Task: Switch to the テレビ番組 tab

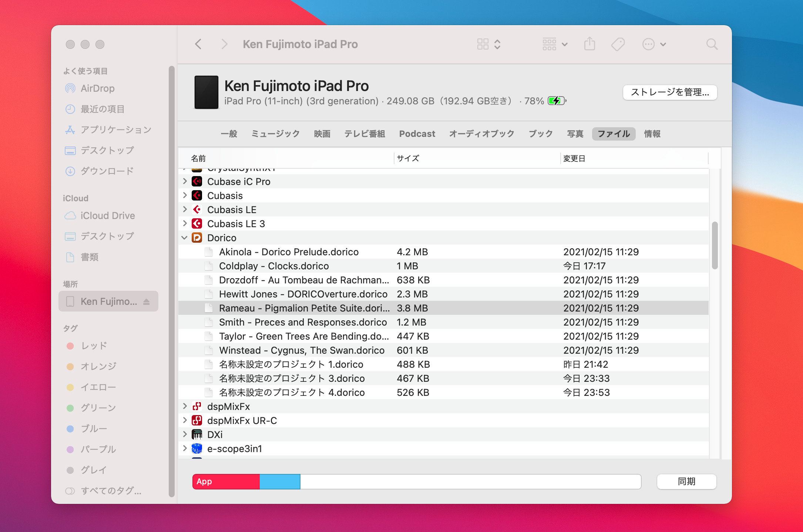Action: tap(365, 134)
